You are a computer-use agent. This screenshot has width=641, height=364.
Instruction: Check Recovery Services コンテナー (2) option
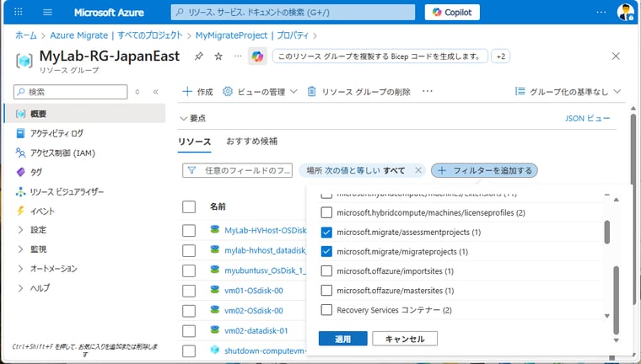(x=326, y=310)
